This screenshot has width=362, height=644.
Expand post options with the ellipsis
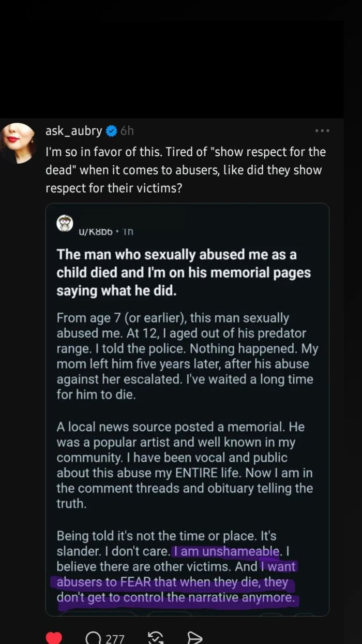click(323, 131)
